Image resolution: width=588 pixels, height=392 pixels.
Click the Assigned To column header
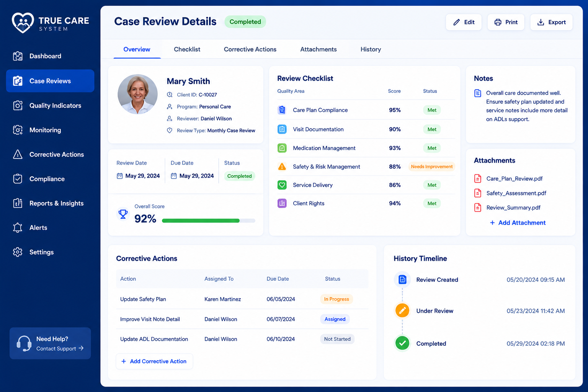219,279
